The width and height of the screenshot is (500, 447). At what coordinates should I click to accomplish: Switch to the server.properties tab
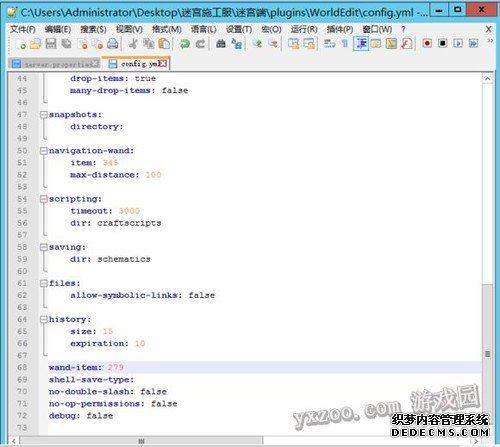[54, 64]
